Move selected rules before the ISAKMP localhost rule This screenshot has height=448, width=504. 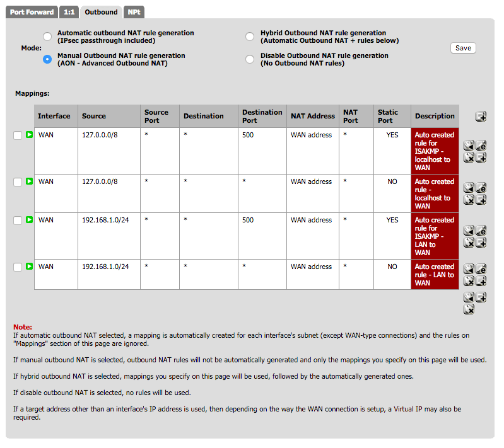point(469,146)
